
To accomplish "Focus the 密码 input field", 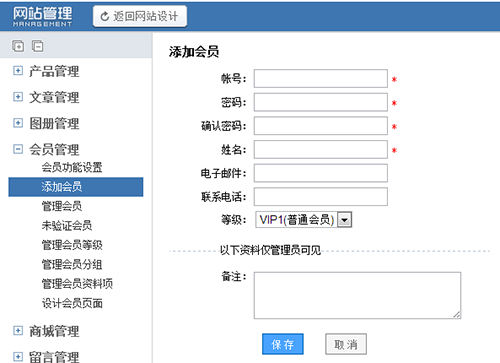I will pos(321,102).
